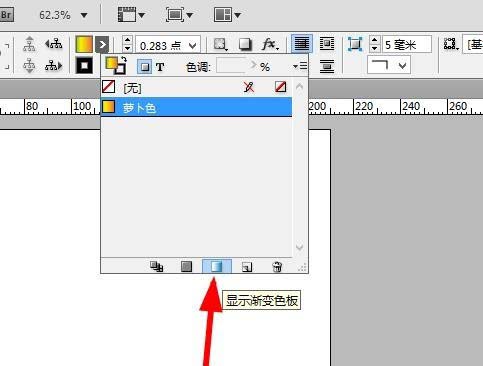This screenshot has width=483, height=366.
Task: Click the arrow button beside fill swatch
Action: tap(102, 44)
